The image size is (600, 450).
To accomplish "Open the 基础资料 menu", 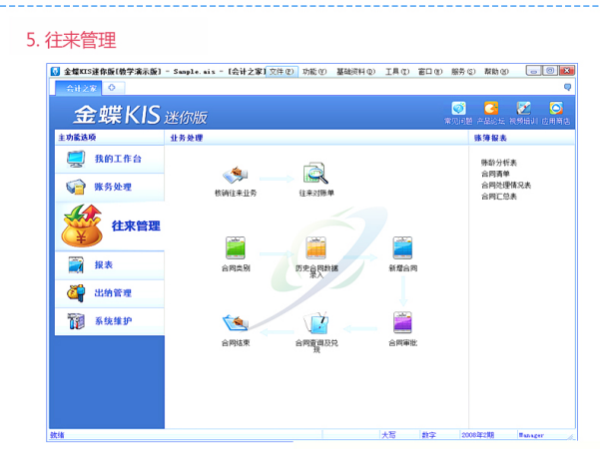I will (x=356, y=72).
